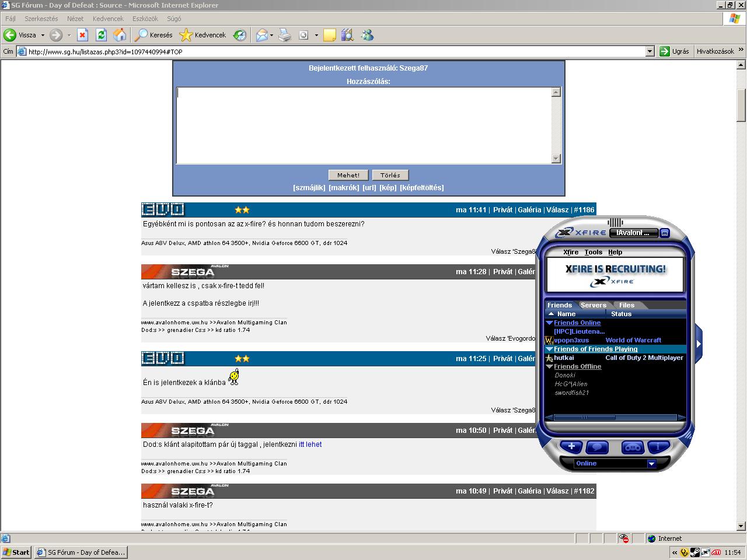This screenshot has width=747, height=560.
Task: Follow the 'itt lehet' link
Action: 310,444
